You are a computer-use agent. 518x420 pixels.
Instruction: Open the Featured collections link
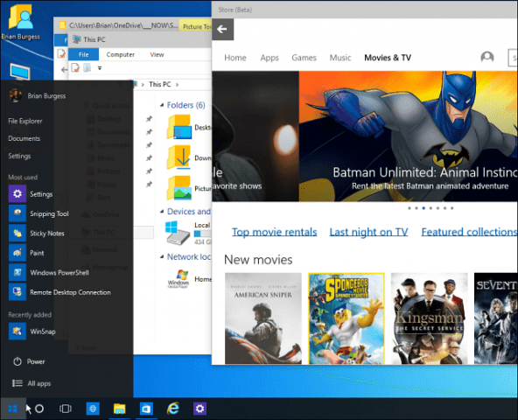[x=469, y=232]
